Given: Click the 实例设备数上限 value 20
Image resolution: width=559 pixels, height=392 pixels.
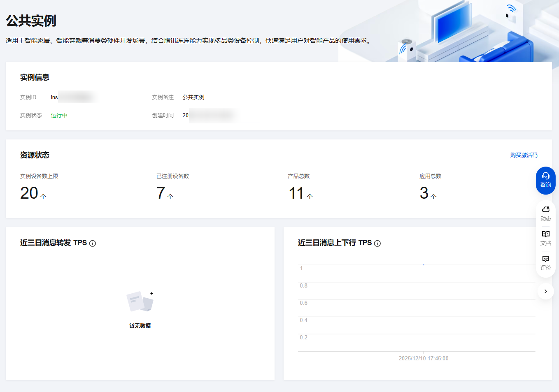Looking at the screenshot, I should [29, 193].
